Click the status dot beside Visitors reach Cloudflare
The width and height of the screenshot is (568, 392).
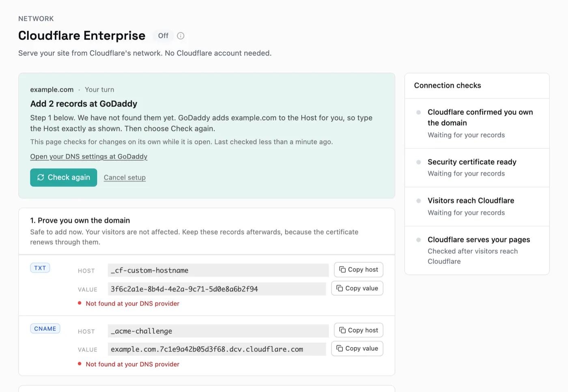(x=419, y=201)
